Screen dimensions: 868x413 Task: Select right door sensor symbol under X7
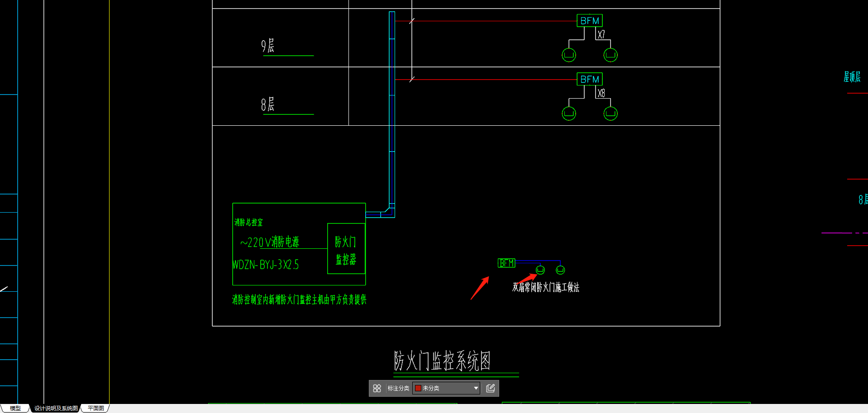(x=610, y=55)
